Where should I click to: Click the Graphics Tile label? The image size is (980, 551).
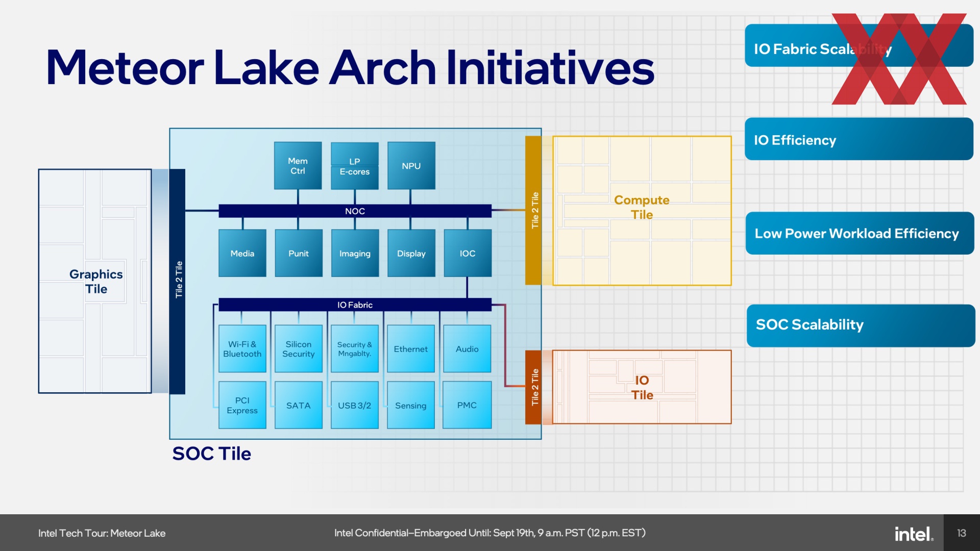tap(96, 282)
